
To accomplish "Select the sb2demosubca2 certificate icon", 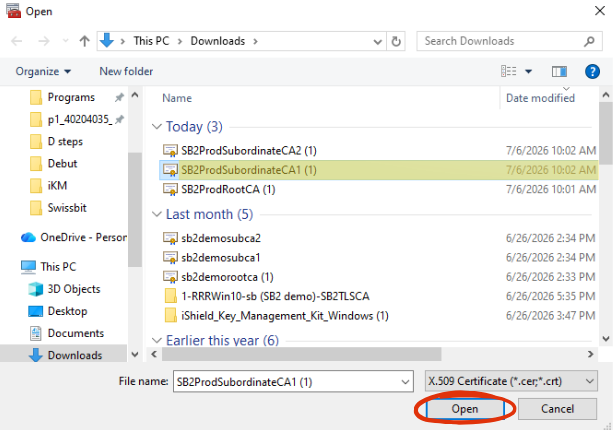I will (x=170, y=238).
